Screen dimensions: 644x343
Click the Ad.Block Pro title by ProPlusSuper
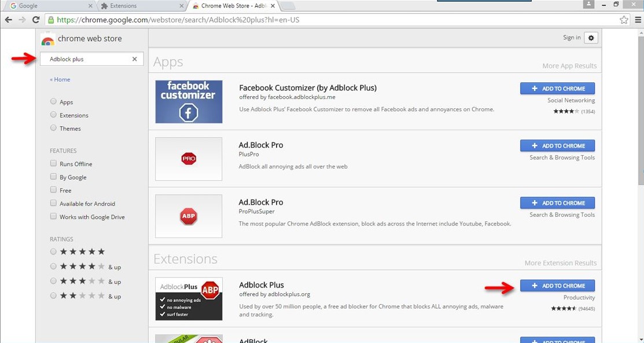point(261,202)
